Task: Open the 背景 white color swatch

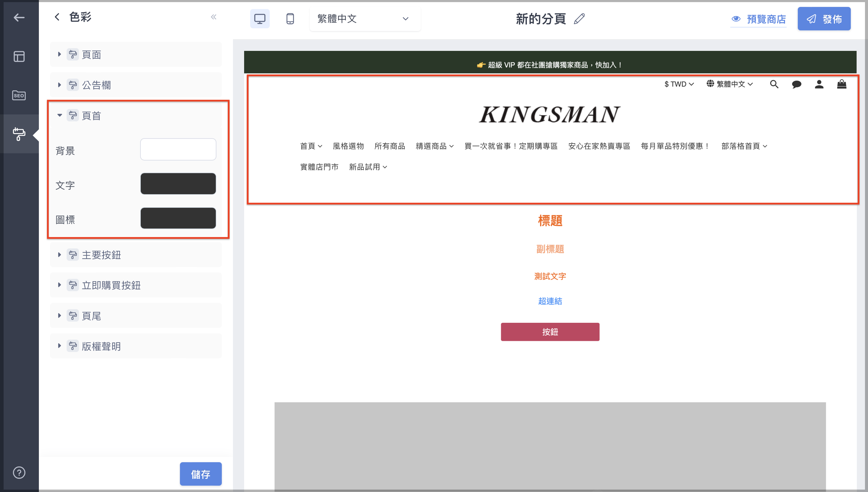Action: pyautogui.click(x=178, y=149)
